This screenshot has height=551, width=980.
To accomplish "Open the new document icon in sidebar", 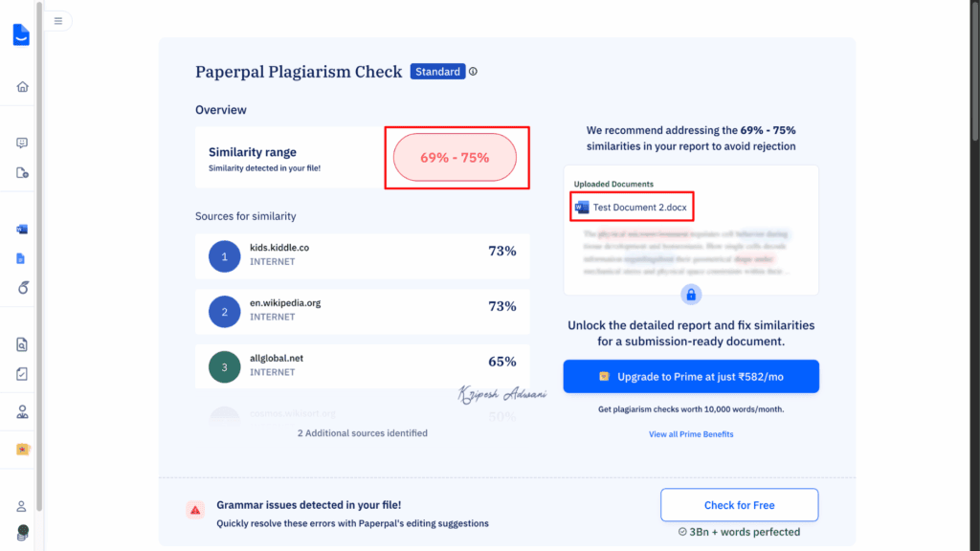I will 21,171.
